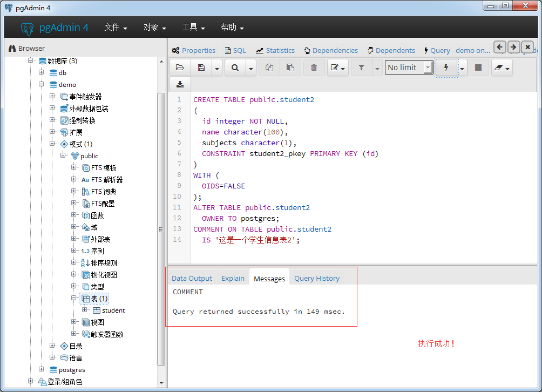Image resolution: width=542 pixels, height=392 pixels.
Task: Execute query with the lightning icon
Action: [x=446, y=67]
